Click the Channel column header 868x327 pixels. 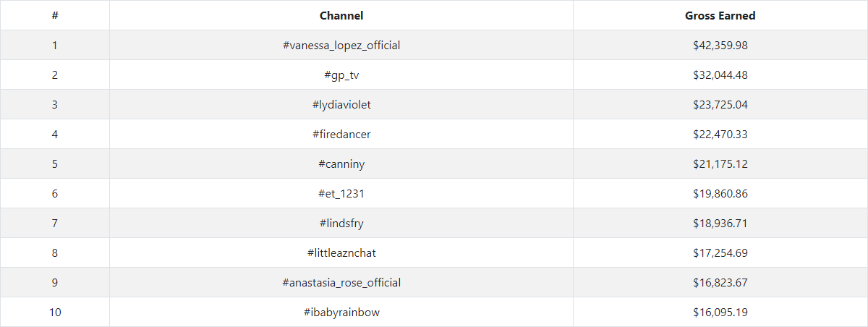point(341,16)
